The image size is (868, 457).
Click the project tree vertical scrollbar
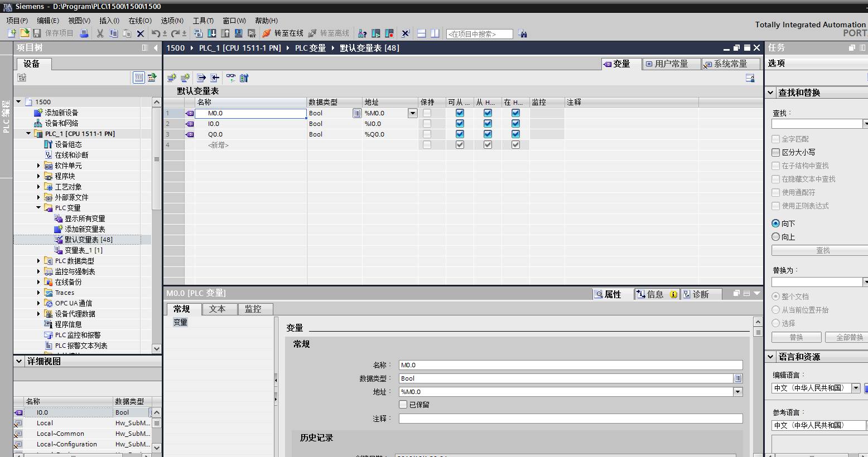coord(156,159)
